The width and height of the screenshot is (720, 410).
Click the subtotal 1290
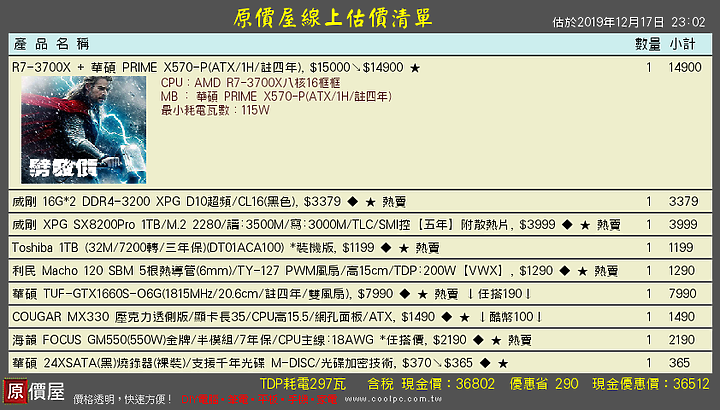tap(682, 271)
